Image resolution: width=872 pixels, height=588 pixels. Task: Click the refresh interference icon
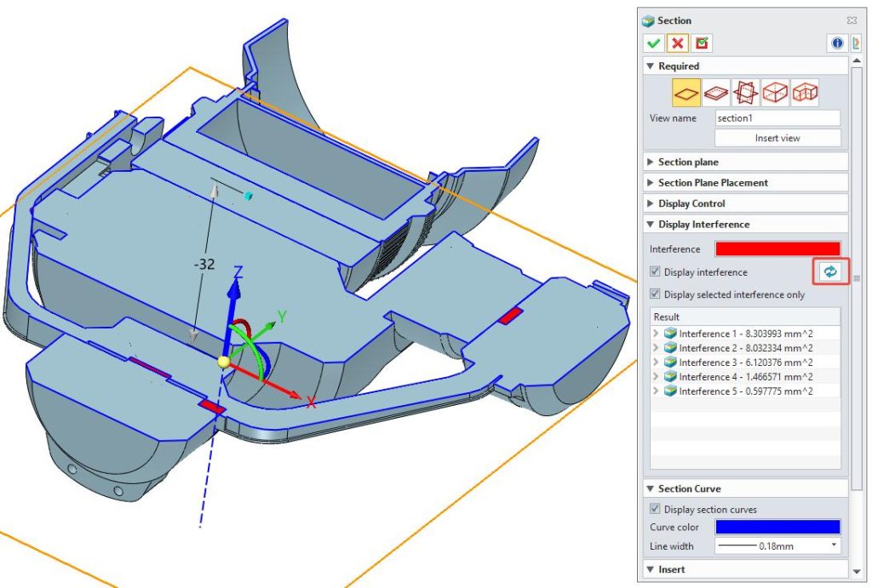pos(829,271)
